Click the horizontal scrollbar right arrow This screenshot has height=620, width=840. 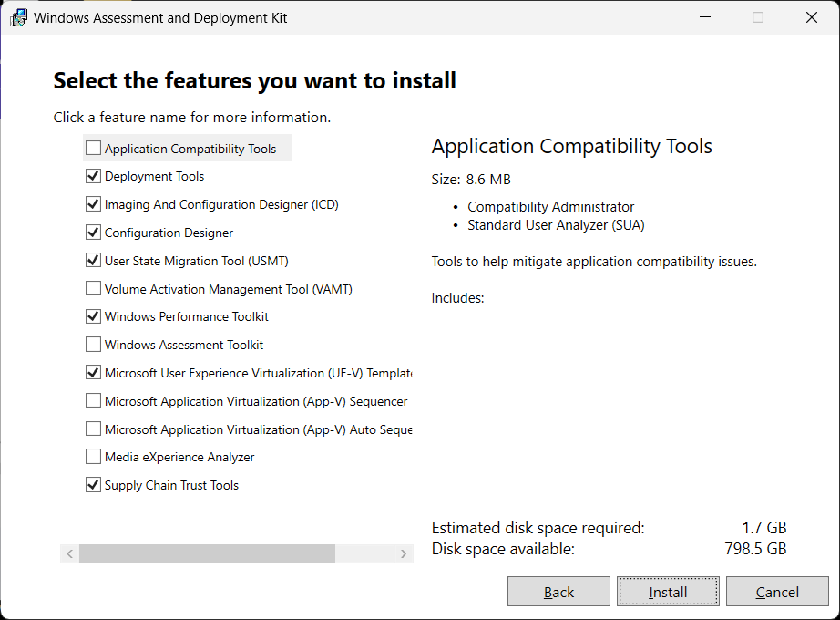coord(404,554)
